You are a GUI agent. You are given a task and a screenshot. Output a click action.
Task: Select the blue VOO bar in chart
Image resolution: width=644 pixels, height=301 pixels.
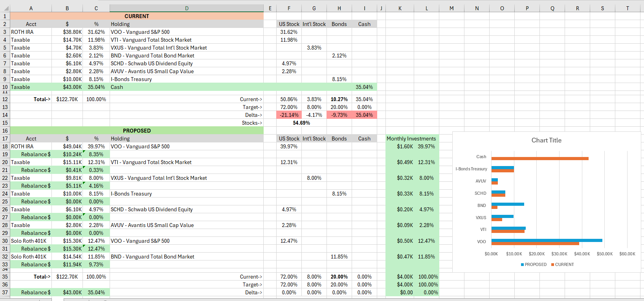point(547,240)
